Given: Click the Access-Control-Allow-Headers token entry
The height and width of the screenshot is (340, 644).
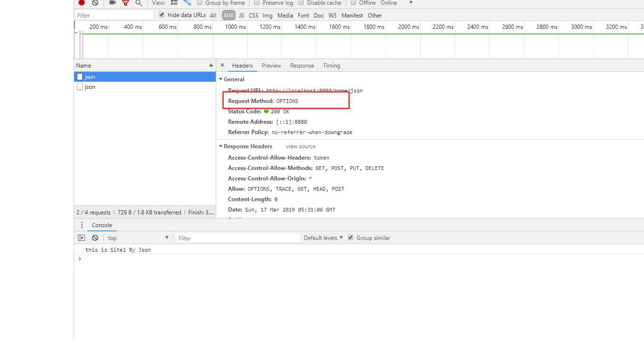Looking at the screenshot, I should (x=279, y=158).
